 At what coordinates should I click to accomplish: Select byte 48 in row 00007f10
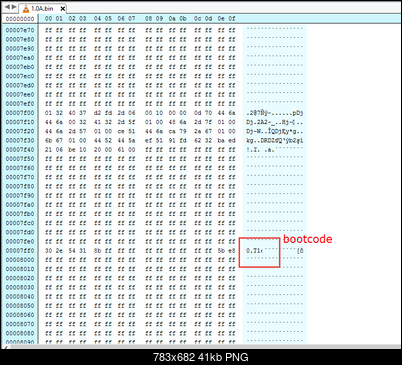point(172,122)
